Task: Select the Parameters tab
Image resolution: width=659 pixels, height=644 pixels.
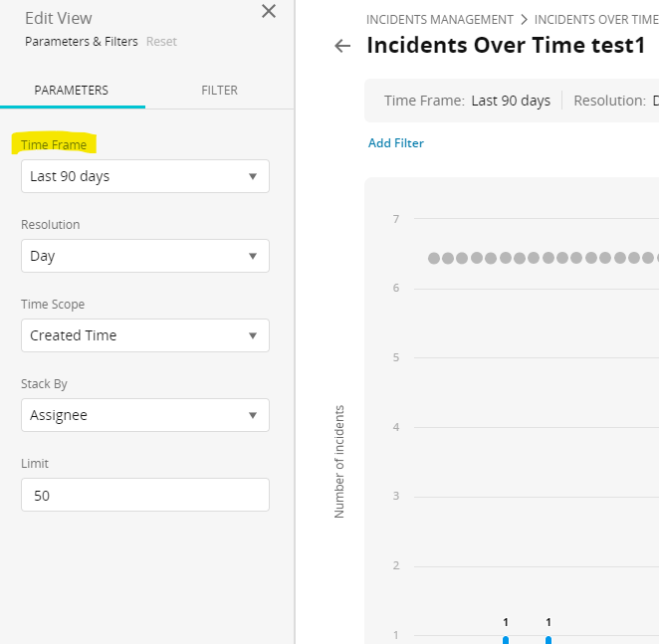Action: point(72,90)
